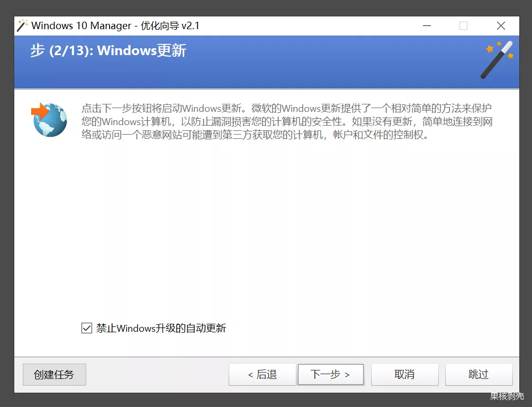This screenshot has width=532, height=407.
Task: Click the step title 步 (2/13): Windows更新
Action: pos(108,51)
